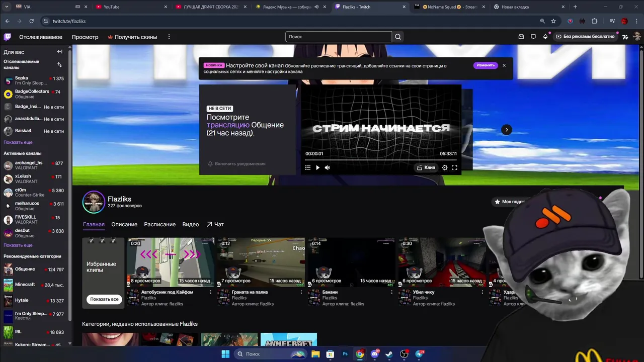
Task: Open the Автобусник под Кайфом clip thumbnail
Action: (171, 262)
